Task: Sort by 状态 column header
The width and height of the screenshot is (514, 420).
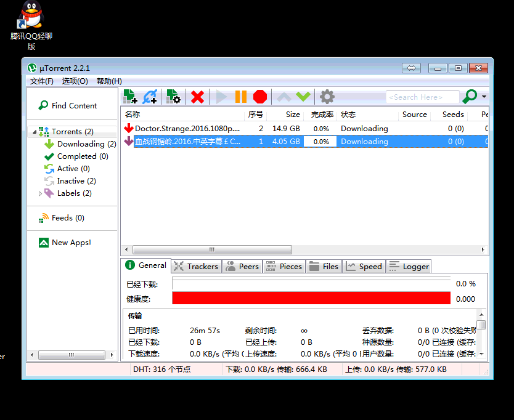Action: pyautogui.click(x=368, y=115)
